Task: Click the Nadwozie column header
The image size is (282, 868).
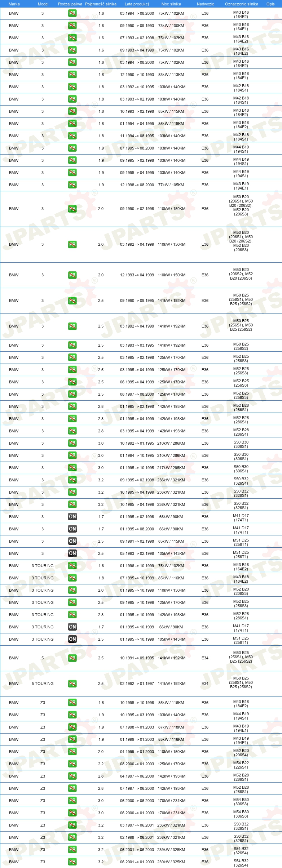Action: pos(205,4)
